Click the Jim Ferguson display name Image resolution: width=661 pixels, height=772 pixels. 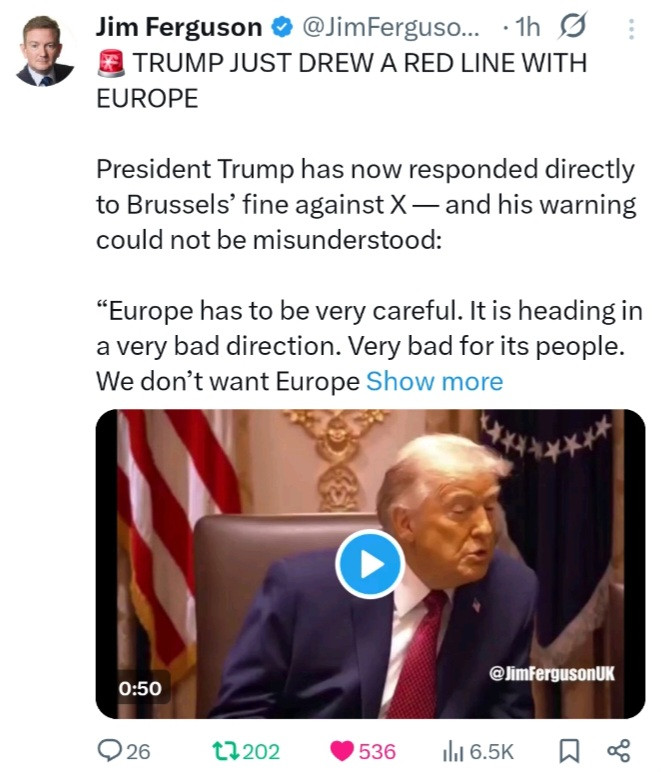(179, 28)
